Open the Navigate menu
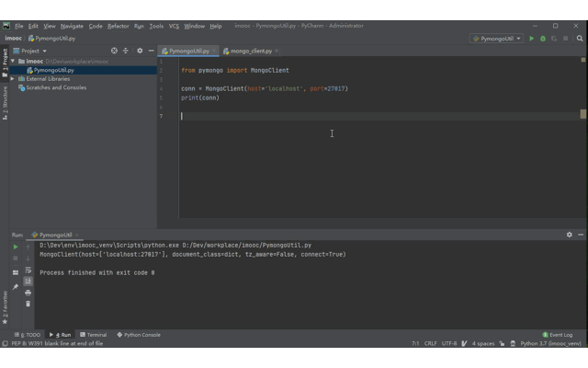 point(72,26)
